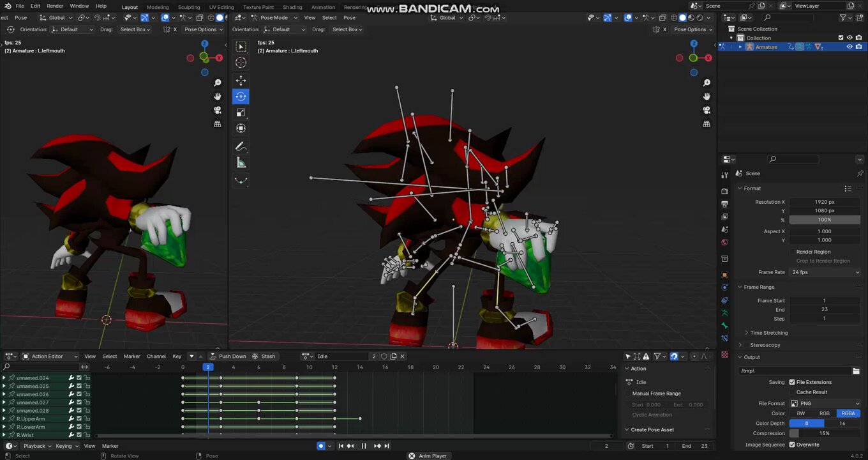Open the Channel menu in Action Editor
This screenshot has width=868, height=460.
156,356
